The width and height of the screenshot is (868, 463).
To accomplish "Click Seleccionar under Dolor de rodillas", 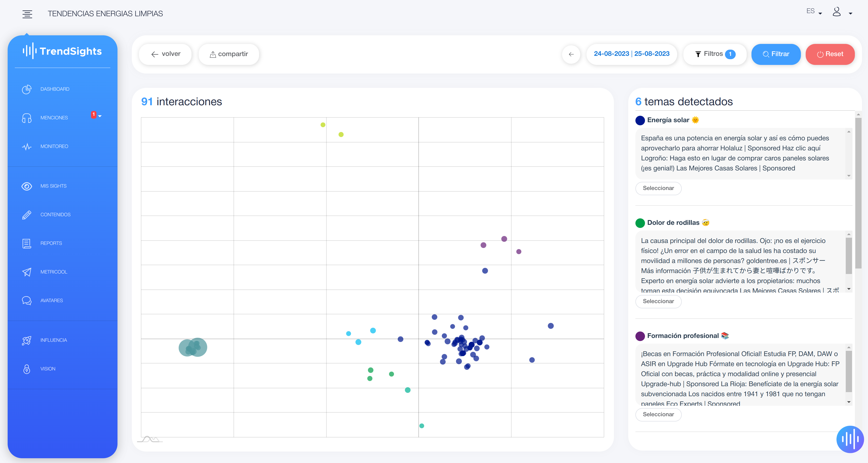I will pyautogui.click(x=658, y=301).
